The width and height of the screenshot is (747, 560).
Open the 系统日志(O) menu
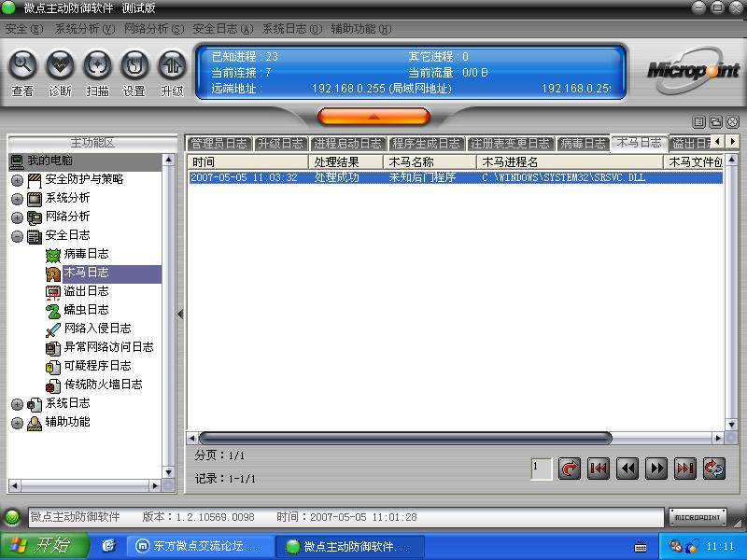[292, 29]
